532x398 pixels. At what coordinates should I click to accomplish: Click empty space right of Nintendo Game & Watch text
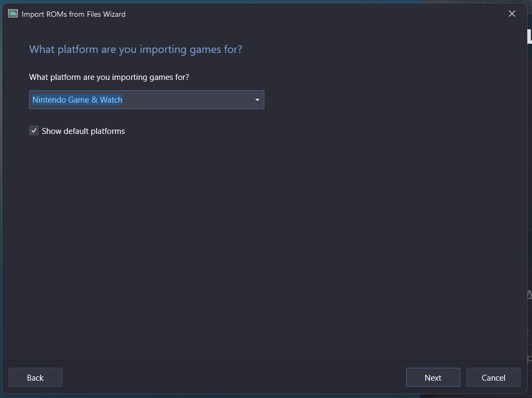(187, 100)
